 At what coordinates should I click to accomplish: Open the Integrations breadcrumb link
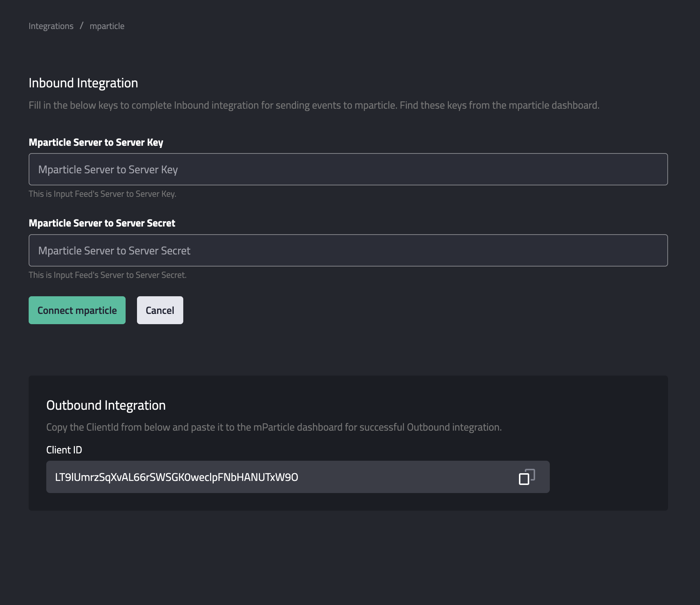[x=51, y=26]
